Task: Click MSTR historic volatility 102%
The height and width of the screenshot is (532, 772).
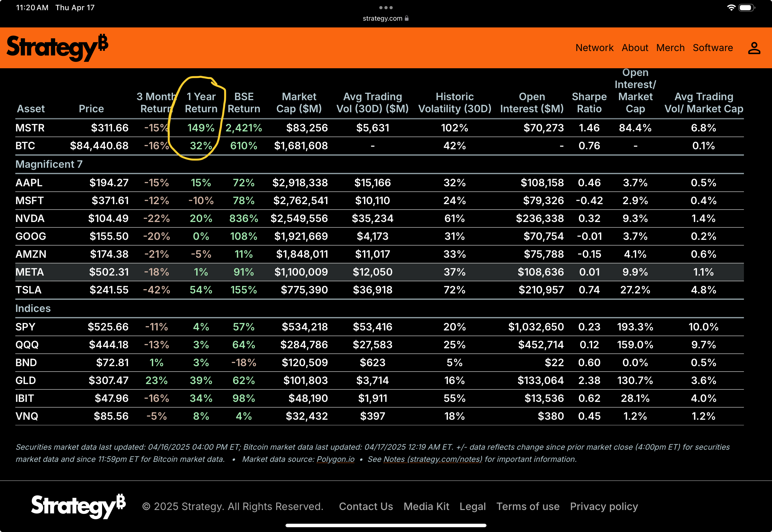Action: [x=455, y=128]
